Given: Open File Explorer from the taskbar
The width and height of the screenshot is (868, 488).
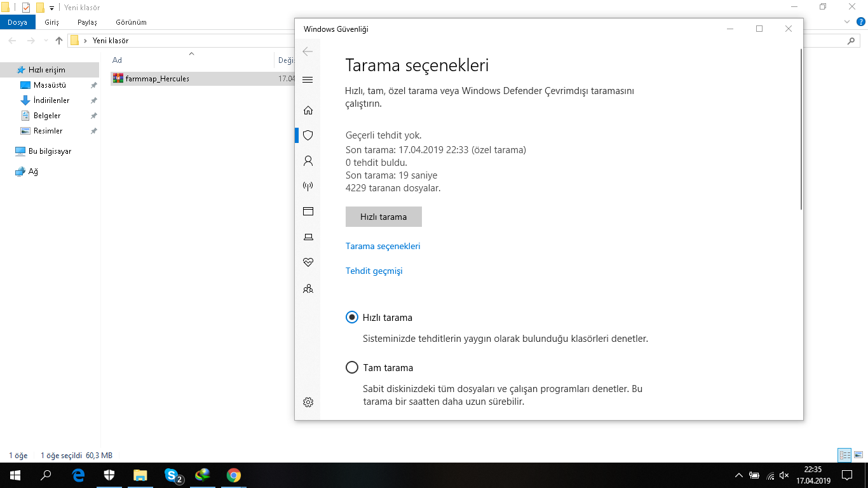Looking at the screenshot, I should click(x=140, y=475).
